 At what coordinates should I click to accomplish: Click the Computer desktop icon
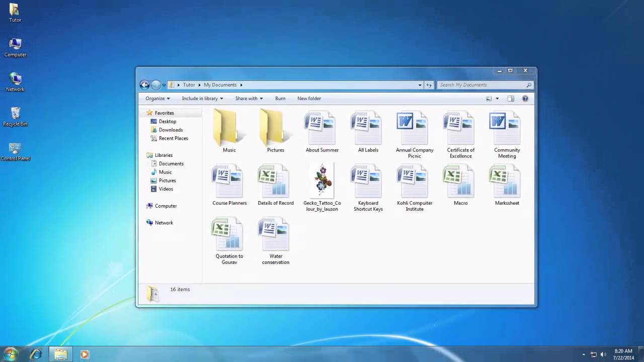(x=15, y=48)
